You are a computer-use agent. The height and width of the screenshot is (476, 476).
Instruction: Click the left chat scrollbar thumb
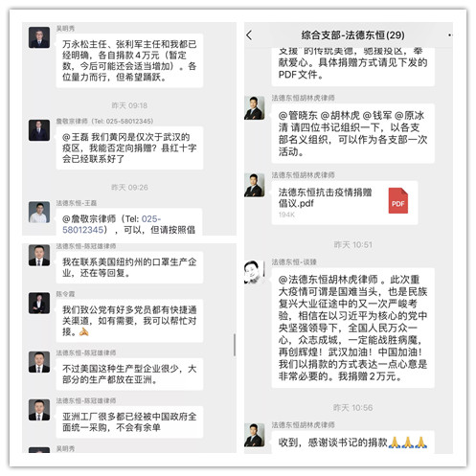tap(235, 345)
